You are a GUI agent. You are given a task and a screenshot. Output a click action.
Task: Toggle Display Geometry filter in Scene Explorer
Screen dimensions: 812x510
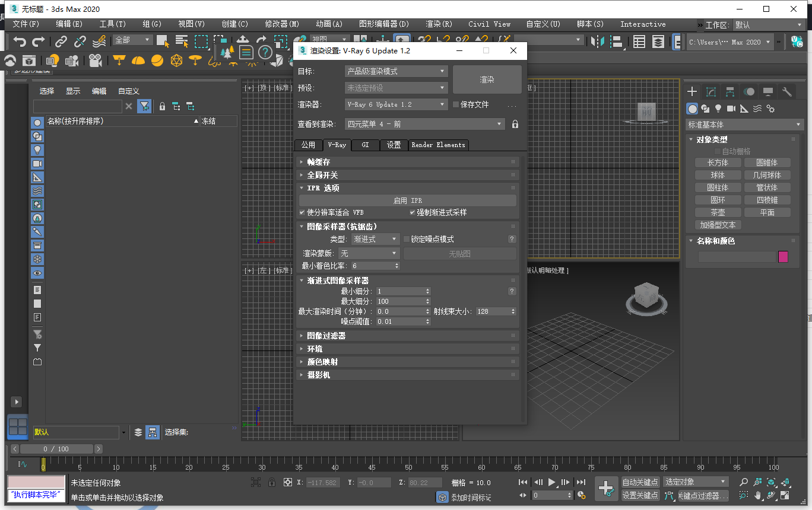click(x=37, y=122)
